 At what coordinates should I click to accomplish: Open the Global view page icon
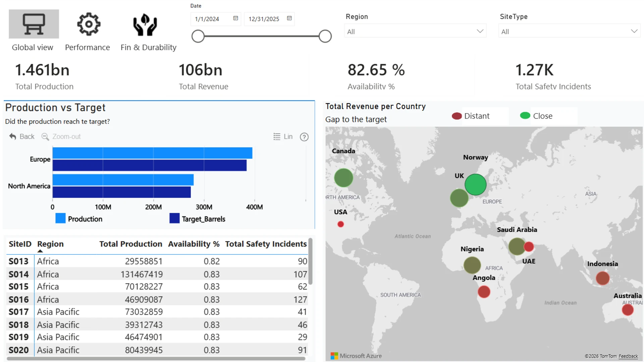[34, 24]
